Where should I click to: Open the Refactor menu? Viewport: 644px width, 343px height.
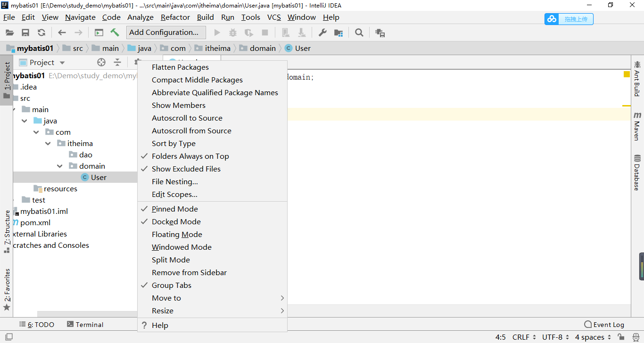click(x=175, y=17)
